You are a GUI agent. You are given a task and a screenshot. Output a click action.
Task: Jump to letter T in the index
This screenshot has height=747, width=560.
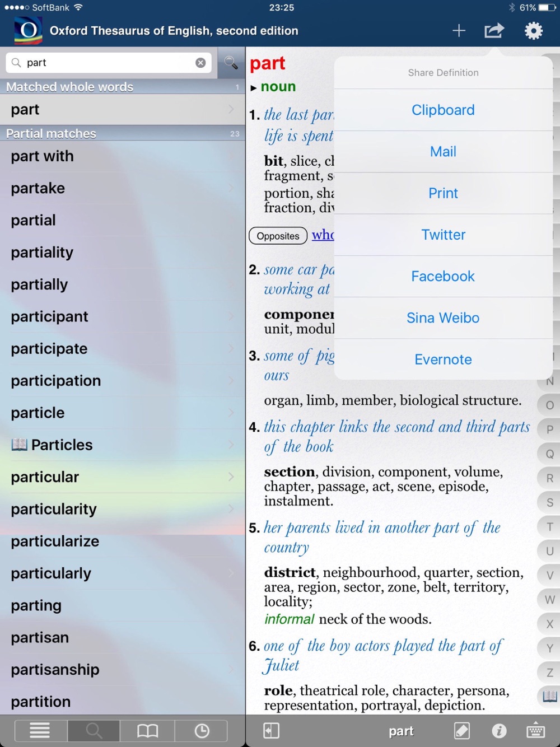coord(550,527)
